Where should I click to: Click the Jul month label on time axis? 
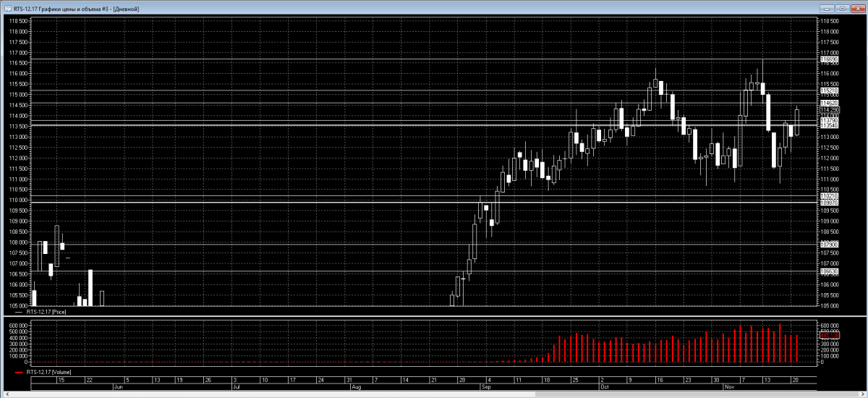point(237,387)
